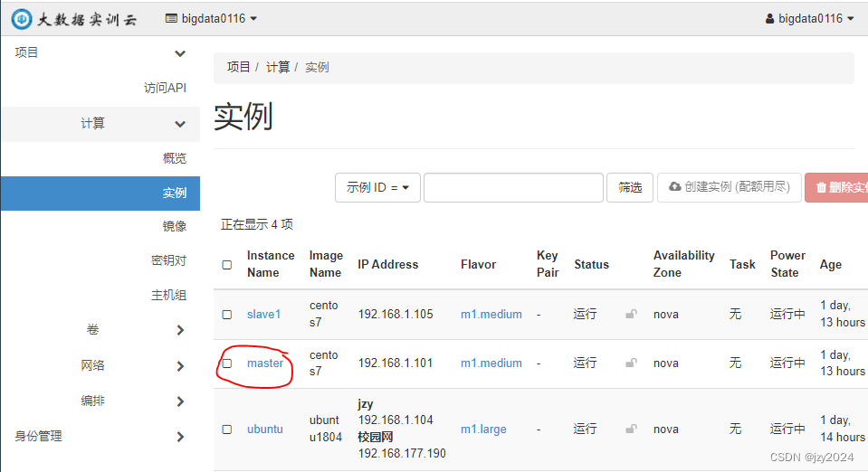Click the Flavor column header
This screenshot has width=868, height=472.
point(478,265)
